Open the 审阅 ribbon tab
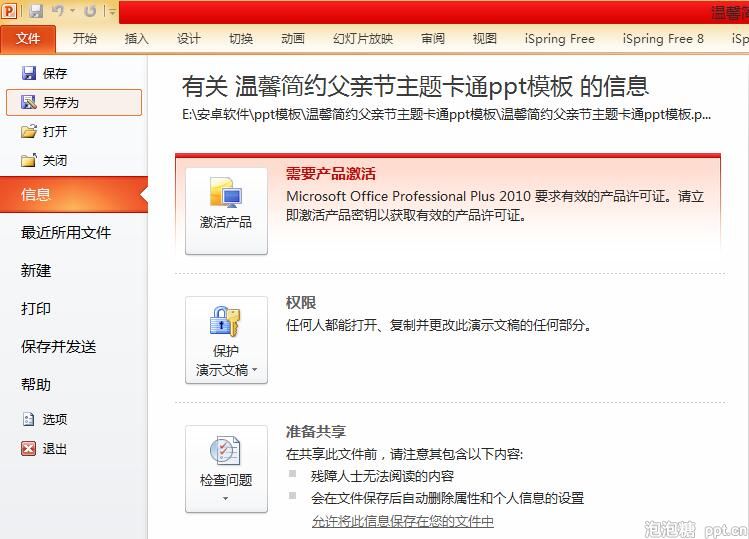The image size is (749, 539). 433,39
